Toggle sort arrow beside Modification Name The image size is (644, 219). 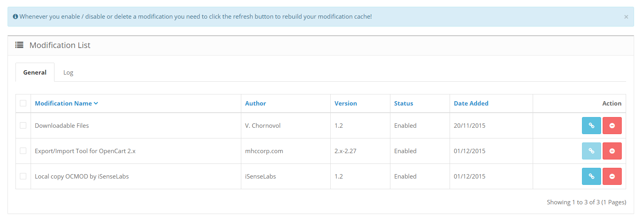(96, 104)
